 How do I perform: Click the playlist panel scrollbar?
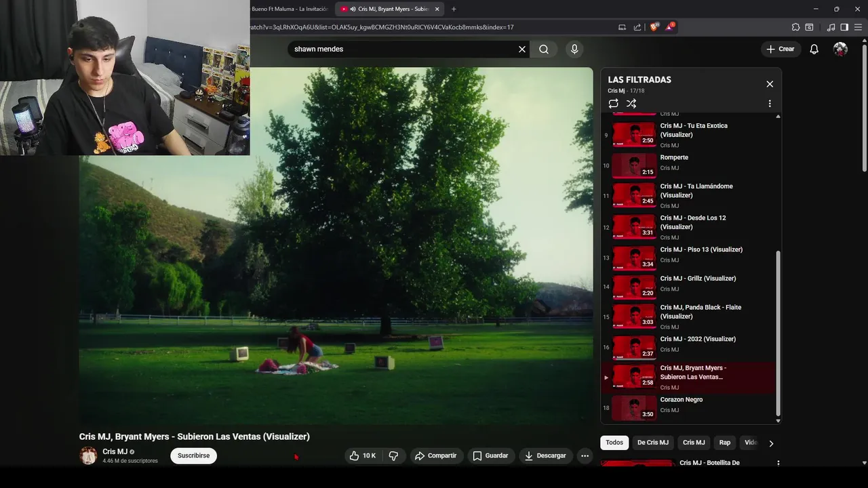(778, 332)
